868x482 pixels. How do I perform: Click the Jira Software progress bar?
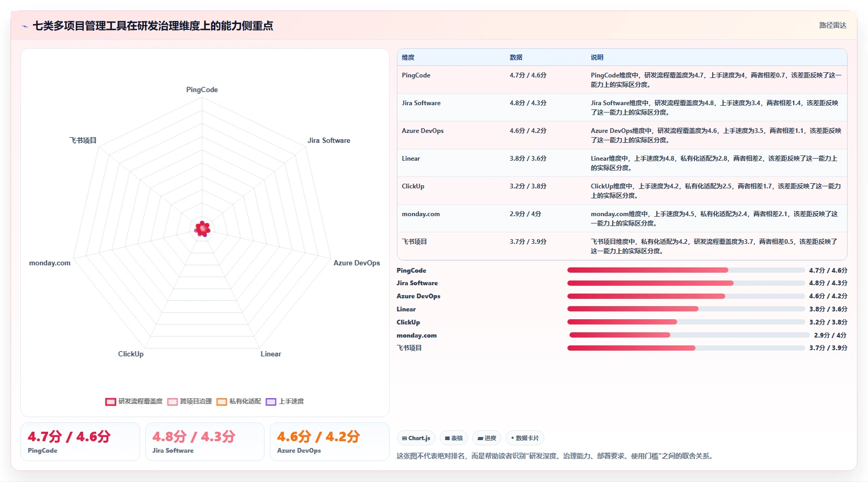click(686, 283)
